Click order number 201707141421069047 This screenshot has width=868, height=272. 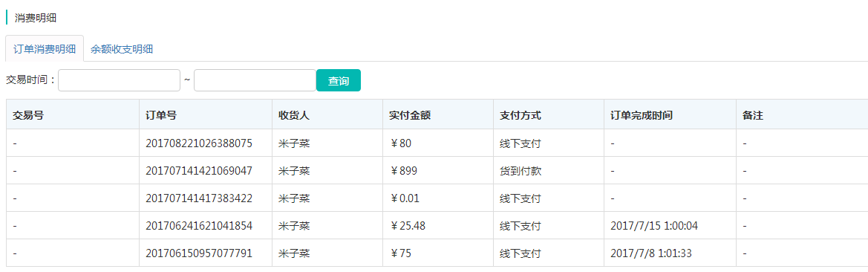click(199, 171)
